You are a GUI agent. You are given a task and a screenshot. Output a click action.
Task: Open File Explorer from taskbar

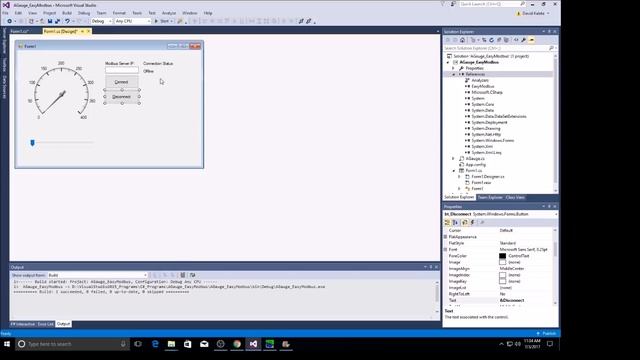pyautogui.click(x=171, y=344)
